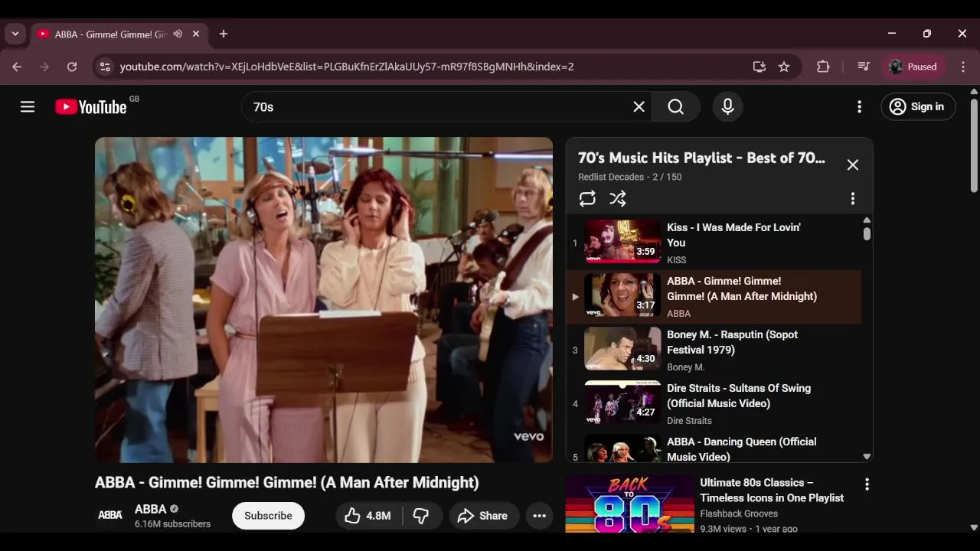Subscribe to the ABBA channel
The image size is (980, 551).
coord(268,516)
